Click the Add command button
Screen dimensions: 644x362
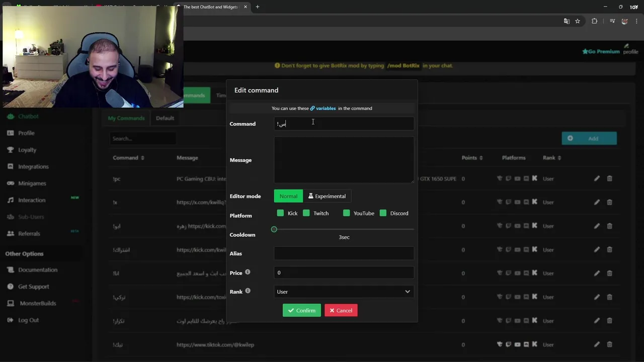(589, 138)
